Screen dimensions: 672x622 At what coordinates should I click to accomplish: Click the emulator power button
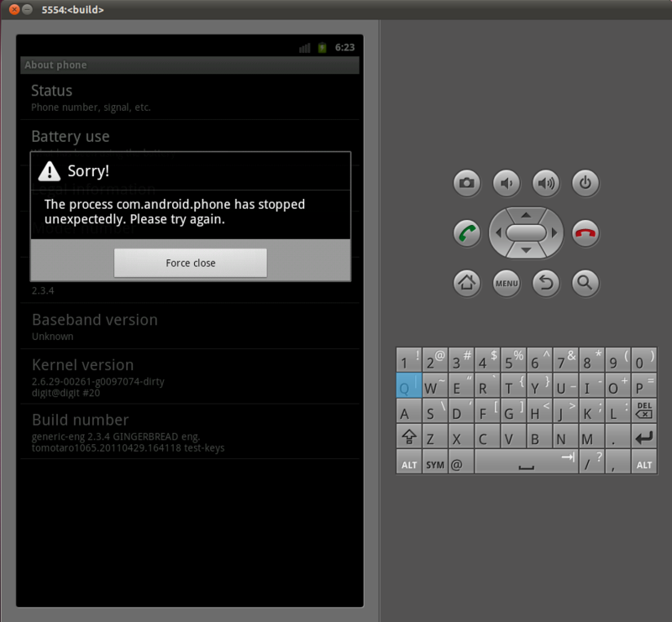[585, 183]
